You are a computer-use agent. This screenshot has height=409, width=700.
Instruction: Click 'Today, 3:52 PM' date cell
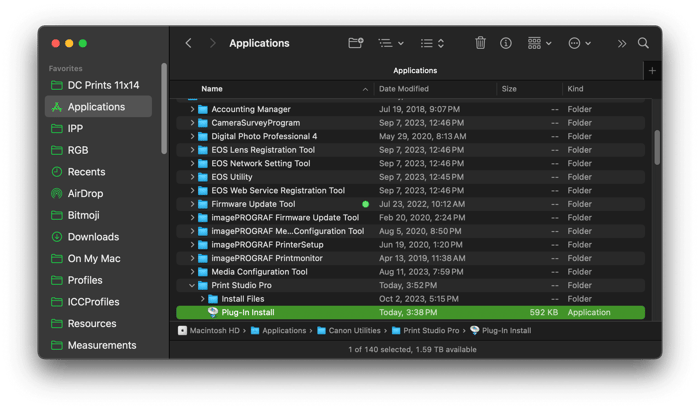pos(408,285)
